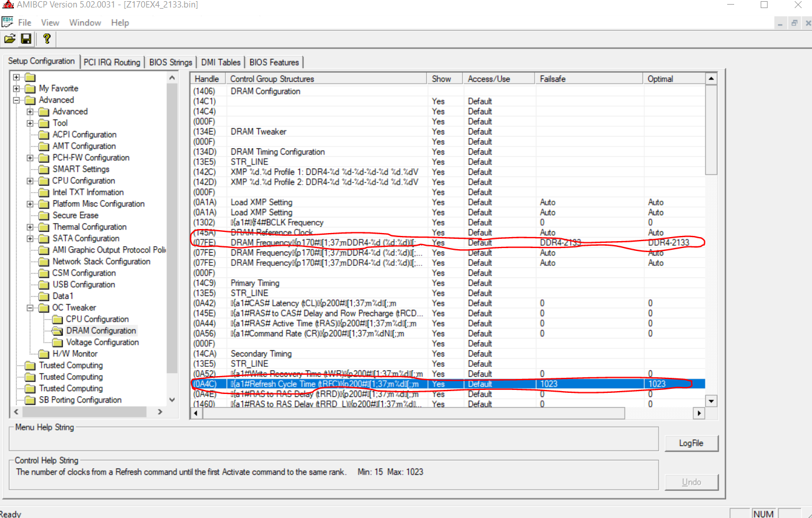Click the AMI Graphic Output Protocol folder icon

click(x=44, y=250)
